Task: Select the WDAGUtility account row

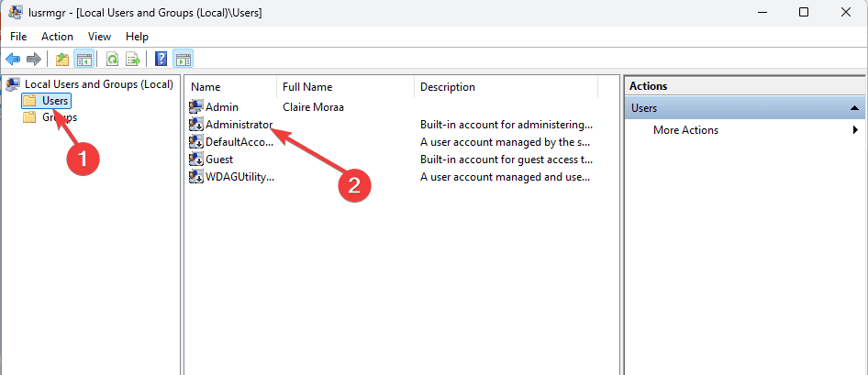Action: coord(239,177)
